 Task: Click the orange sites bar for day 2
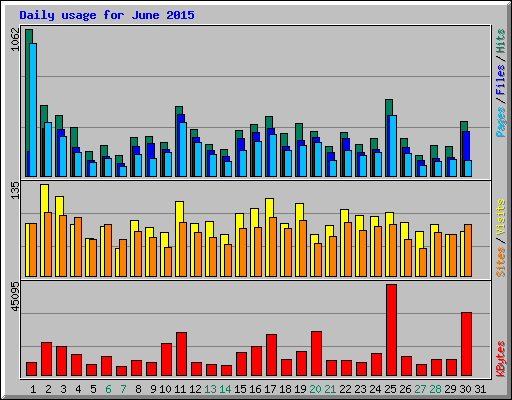[48, 245]
